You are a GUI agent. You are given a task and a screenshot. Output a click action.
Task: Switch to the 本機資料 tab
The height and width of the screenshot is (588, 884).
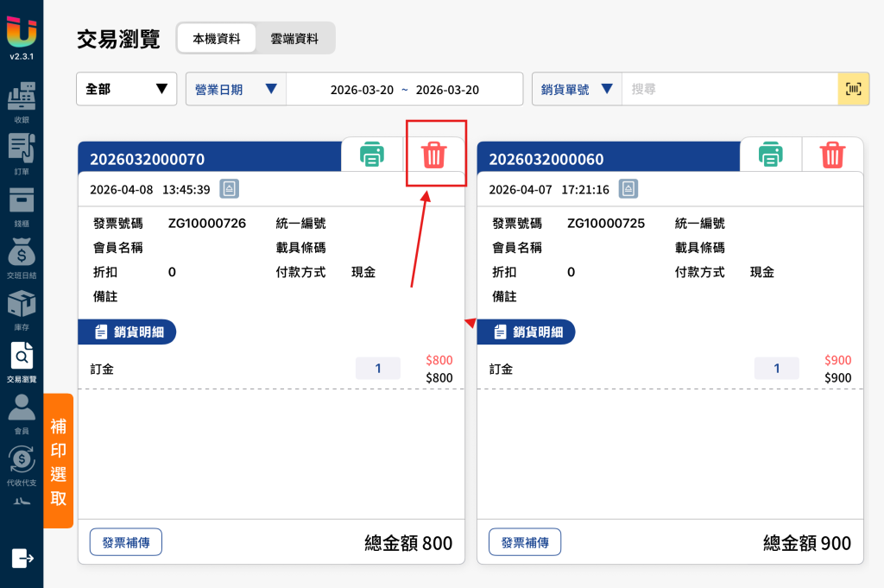[217, 38]
